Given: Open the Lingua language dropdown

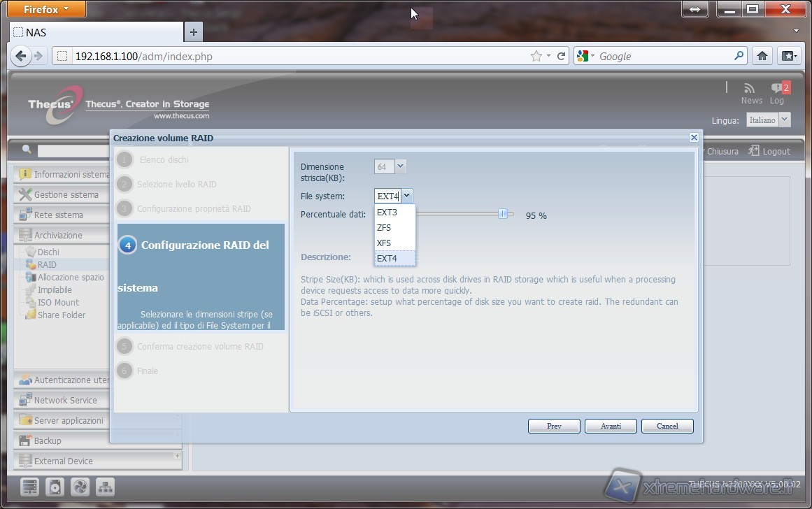Looking at the screenshot, I should [768, 120].
